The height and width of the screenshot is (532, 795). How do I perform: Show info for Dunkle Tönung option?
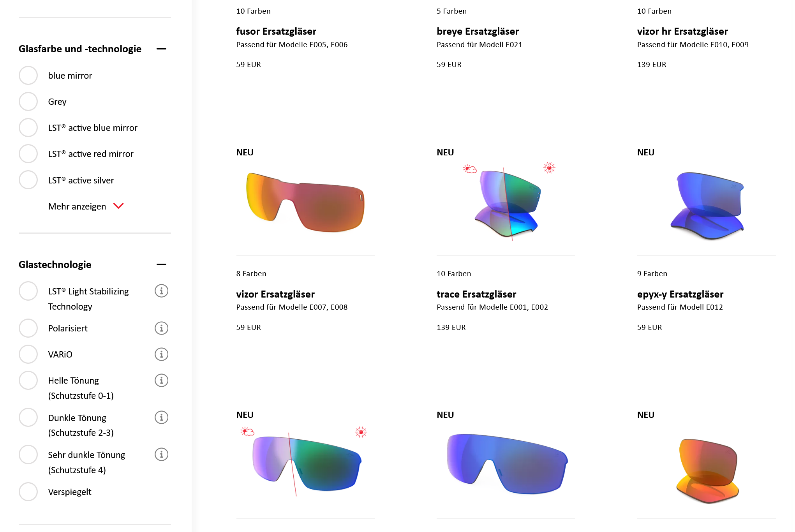161,417
